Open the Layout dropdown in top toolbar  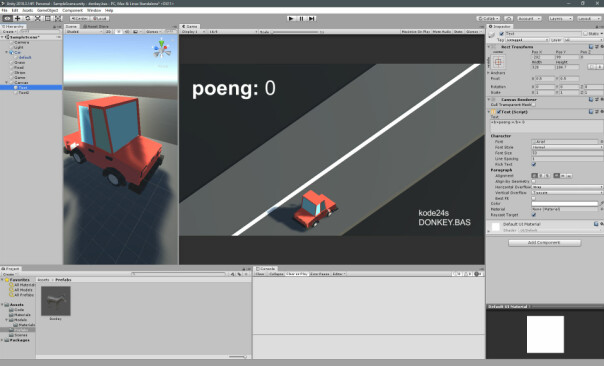(589, 18)
